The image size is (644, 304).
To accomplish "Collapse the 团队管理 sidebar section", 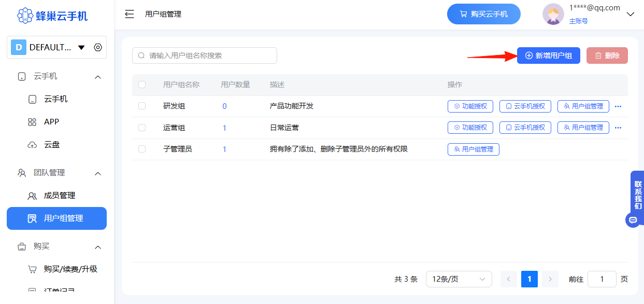I will [x=98, y=173].
